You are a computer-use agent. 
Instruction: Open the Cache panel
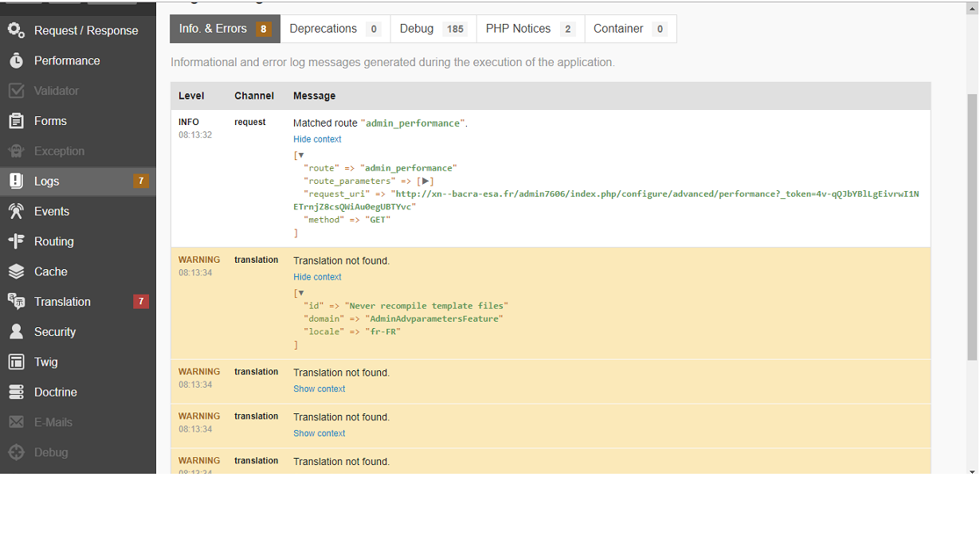pos(78,272)
